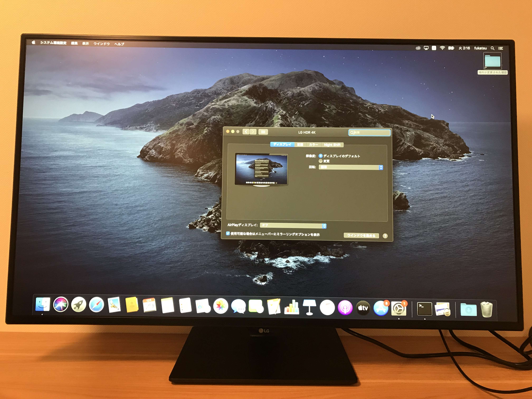Viewport: 532px width, 399px height.
Task: Open Reminders from the Dock
Action: point(185,306)
